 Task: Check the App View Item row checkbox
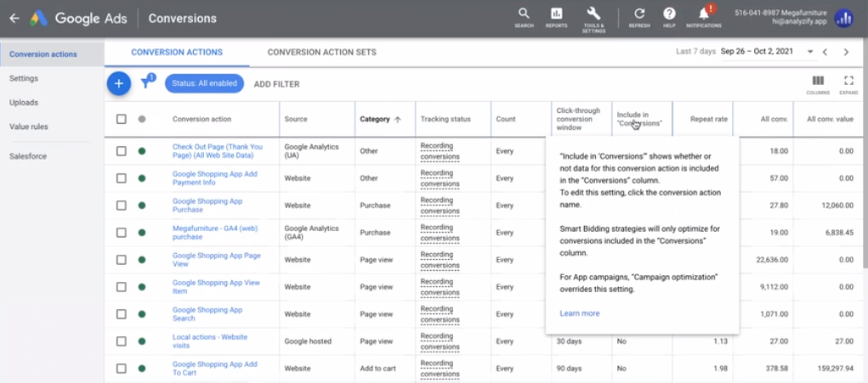(x=122, y=287)
